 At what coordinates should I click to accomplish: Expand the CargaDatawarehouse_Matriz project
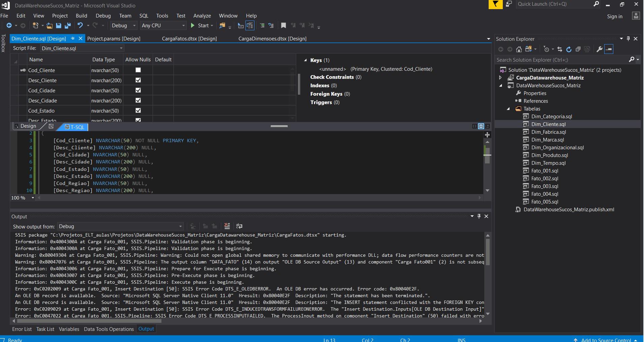(500, 77)
